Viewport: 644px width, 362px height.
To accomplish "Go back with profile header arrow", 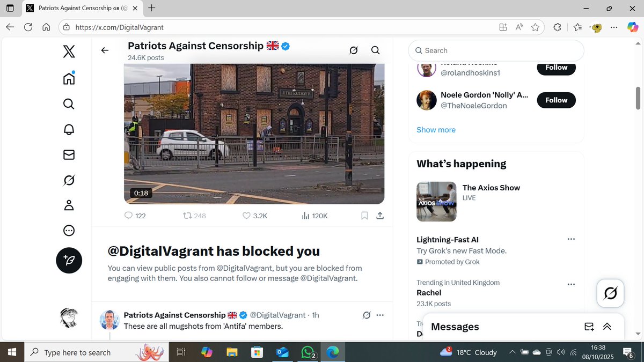I will tap(105, 50).
